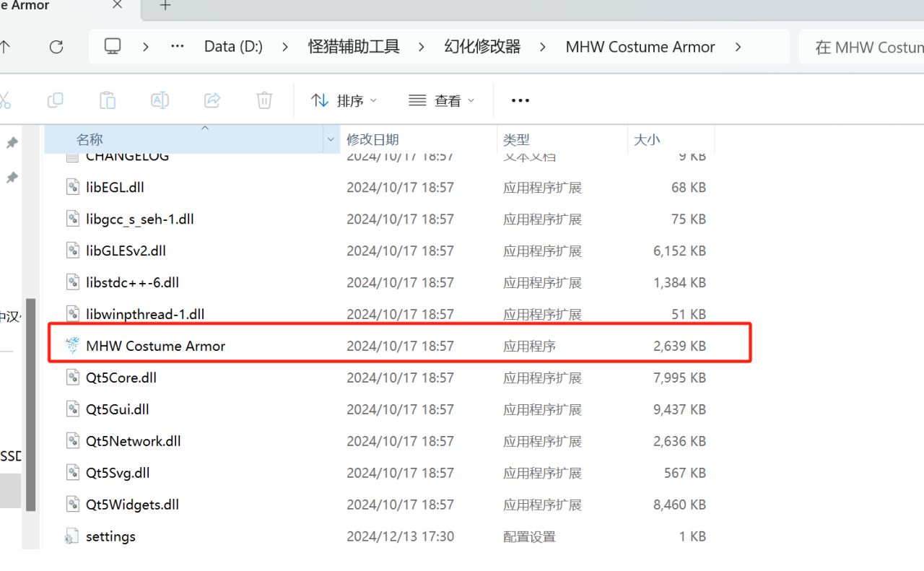Click the Delete trash can icon
924x571 pixels.
pyautogui.click(x=264, y=100)
